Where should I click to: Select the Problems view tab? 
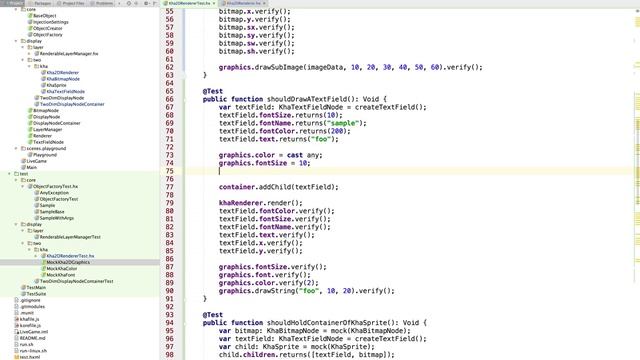coord(102,3)
